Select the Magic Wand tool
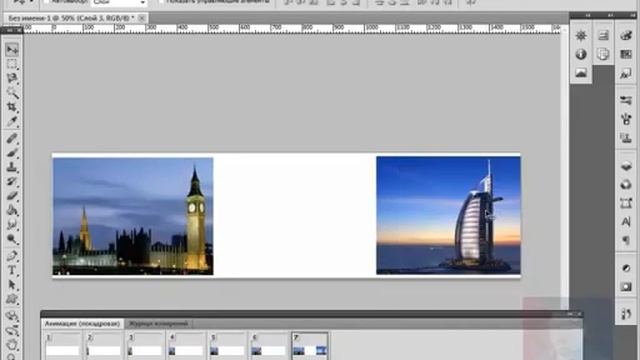The width and height of the screenshot is (640, 360). pyautogui.click(x=12, y=93)
